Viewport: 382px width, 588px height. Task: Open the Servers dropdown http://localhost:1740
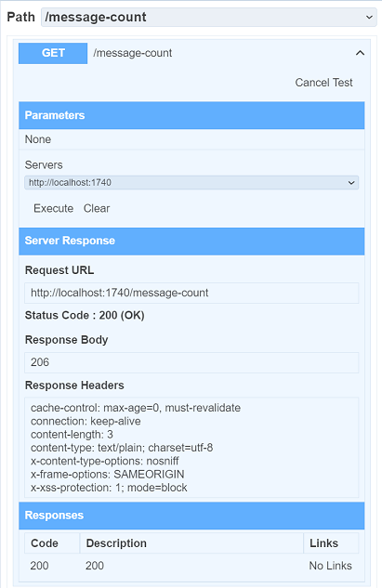(x=191, y=183)
